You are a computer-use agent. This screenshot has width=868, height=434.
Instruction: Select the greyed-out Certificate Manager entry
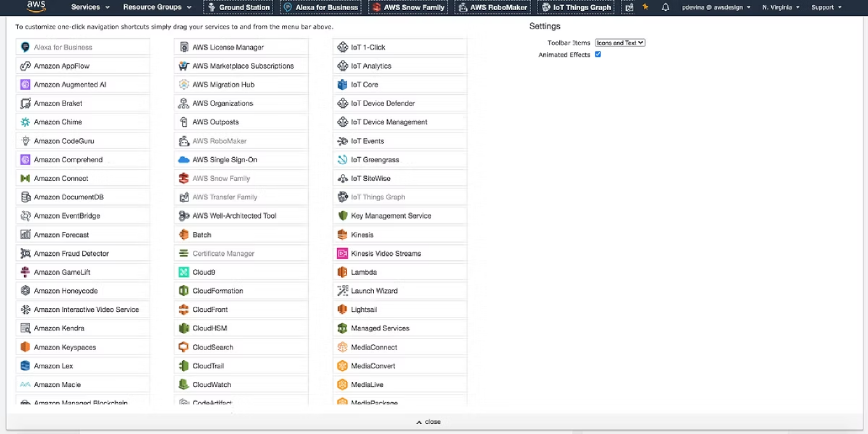pos(241,253)
